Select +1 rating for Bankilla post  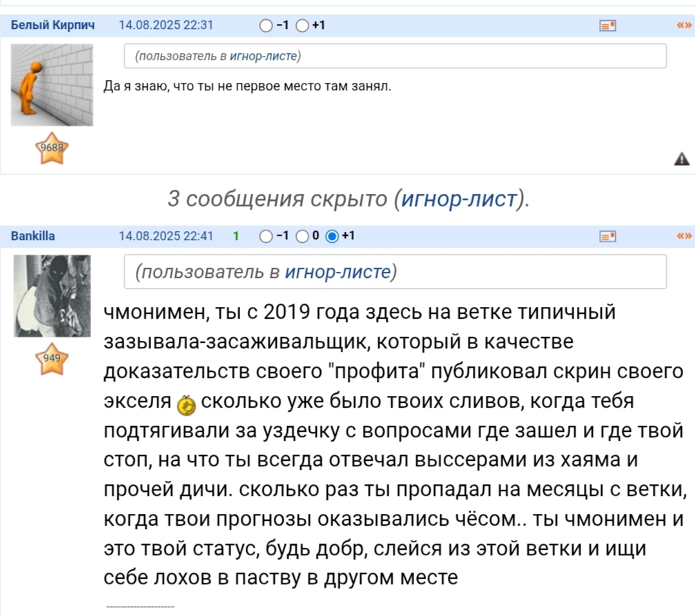(332, 236)
